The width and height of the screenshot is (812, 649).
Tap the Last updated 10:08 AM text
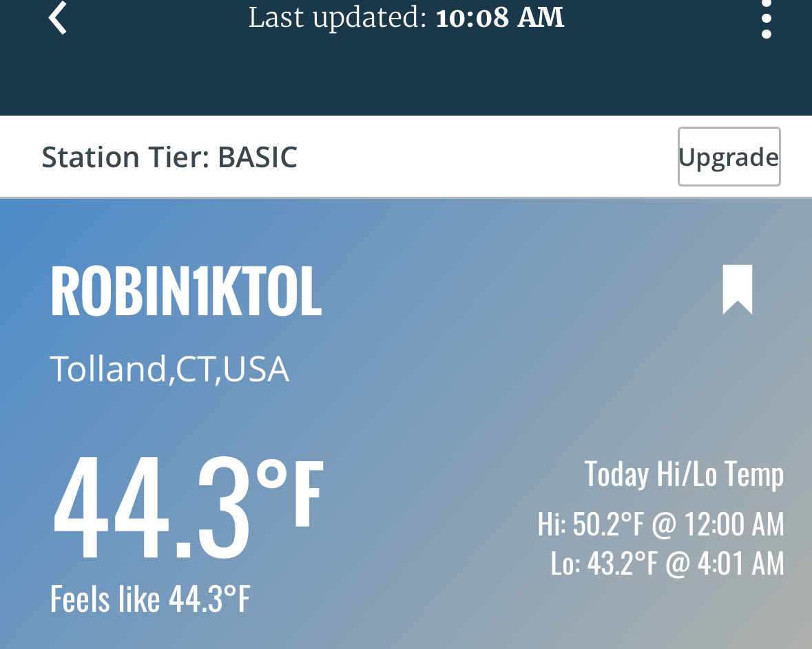pos(406,18)
